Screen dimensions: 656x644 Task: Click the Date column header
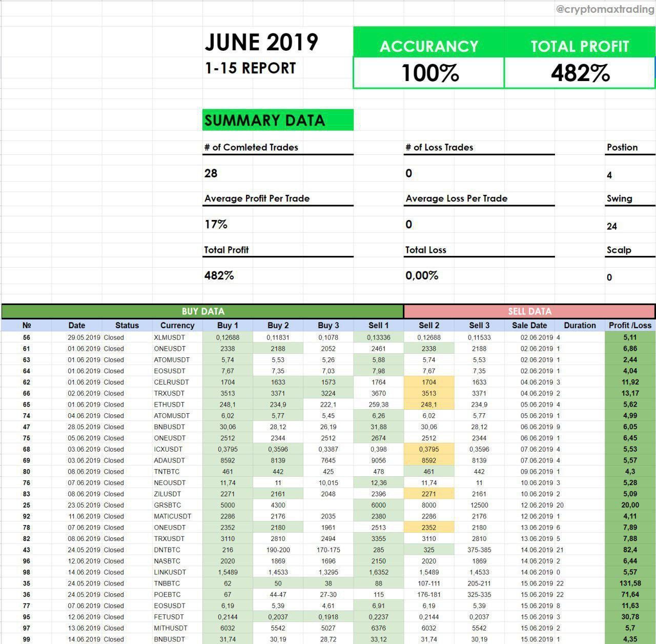point(77,325)
